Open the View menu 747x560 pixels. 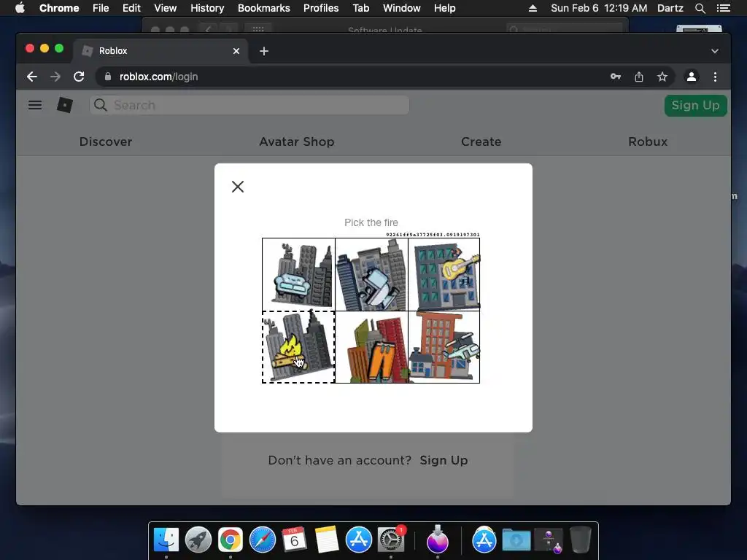click(166, 8)
